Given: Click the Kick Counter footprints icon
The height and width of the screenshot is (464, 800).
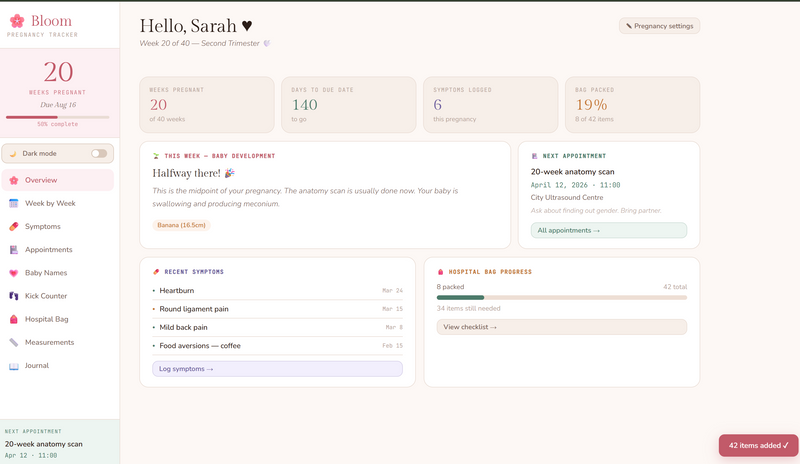Looking at the screenshot, I should click(x=14, y=296).
